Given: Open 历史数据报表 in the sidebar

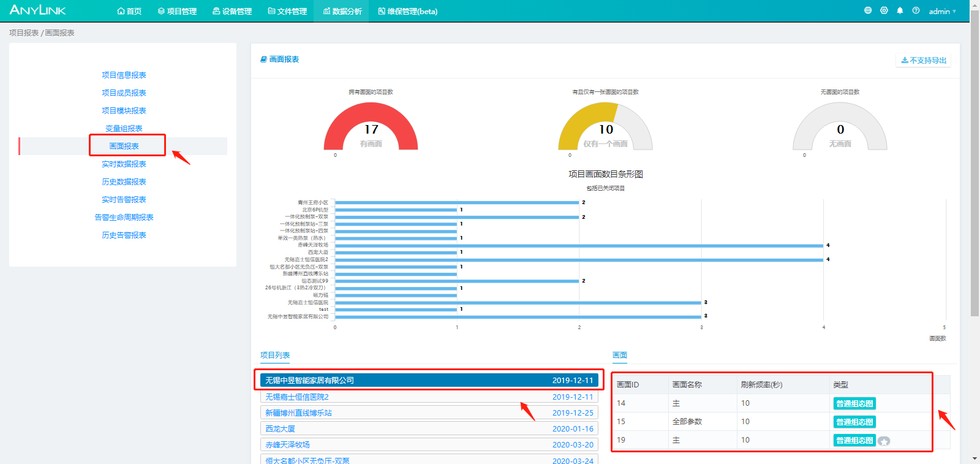Looking at the screenshot, I should tap(124, 181).
